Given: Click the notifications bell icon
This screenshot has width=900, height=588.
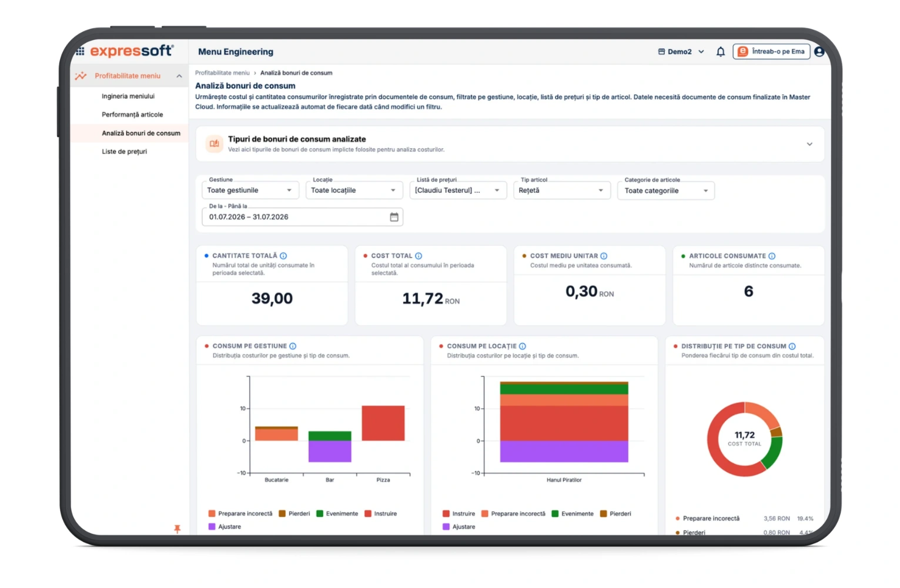Looking at the screenshot, I should 721,52.
